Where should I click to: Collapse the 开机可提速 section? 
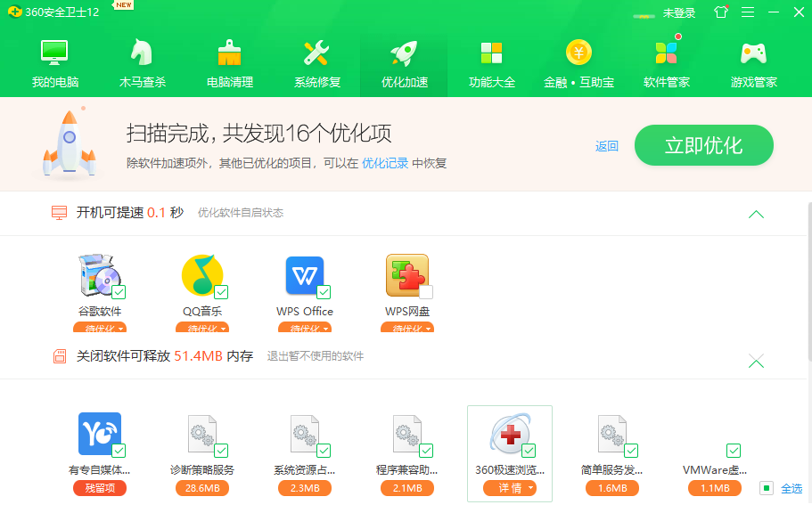click(756, 214)
